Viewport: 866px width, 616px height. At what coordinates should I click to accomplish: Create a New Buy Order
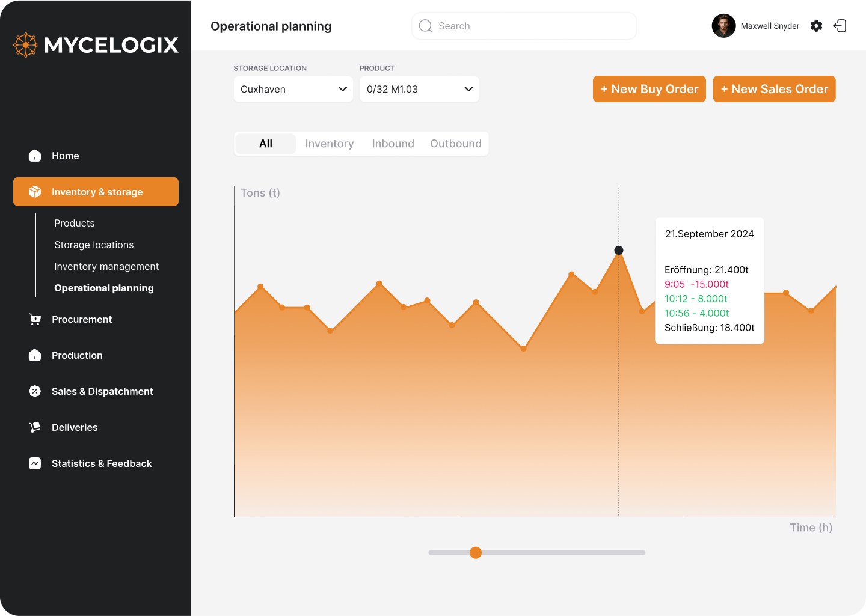(649, 89)
